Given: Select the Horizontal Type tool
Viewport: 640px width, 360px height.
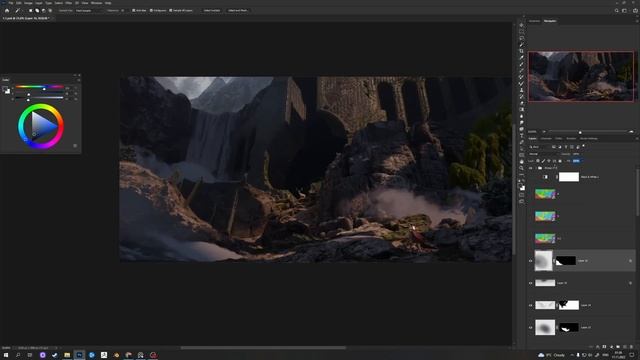Looking at the screenshot, I should 522,136.
